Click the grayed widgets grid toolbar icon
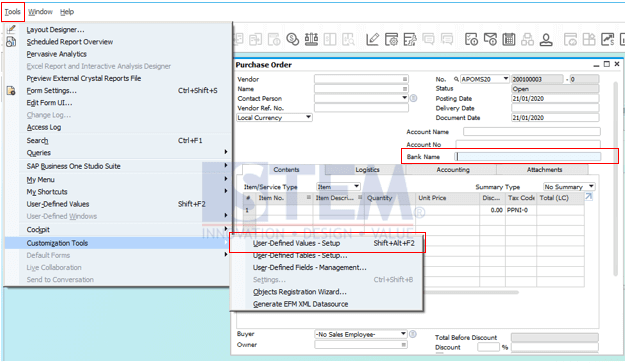 (589, 39)
